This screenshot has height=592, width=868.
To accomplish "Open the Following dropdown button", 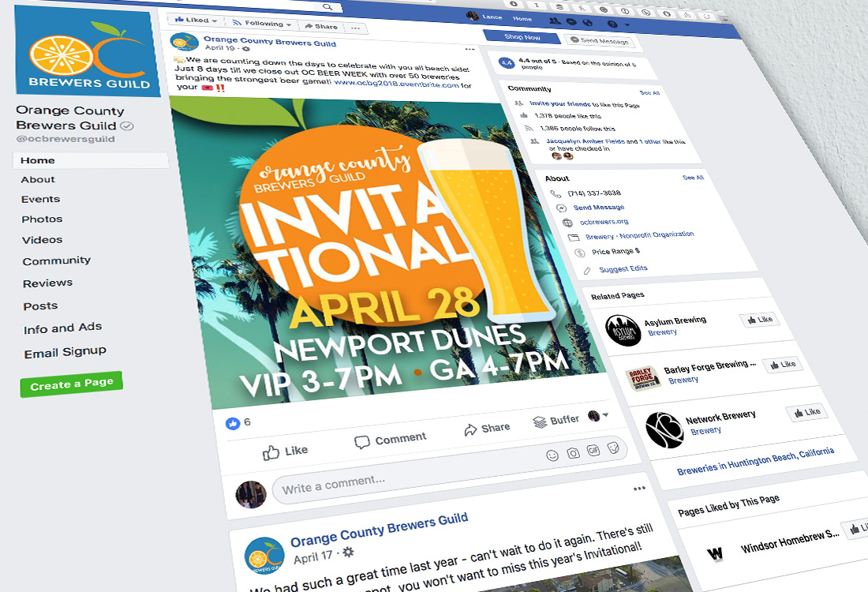I will click(x=261, y=23).
